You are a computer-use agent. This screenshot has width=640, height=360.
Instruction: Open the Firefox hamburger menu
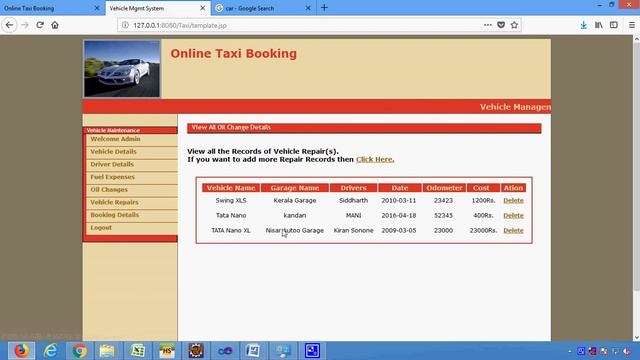[632, 25]
